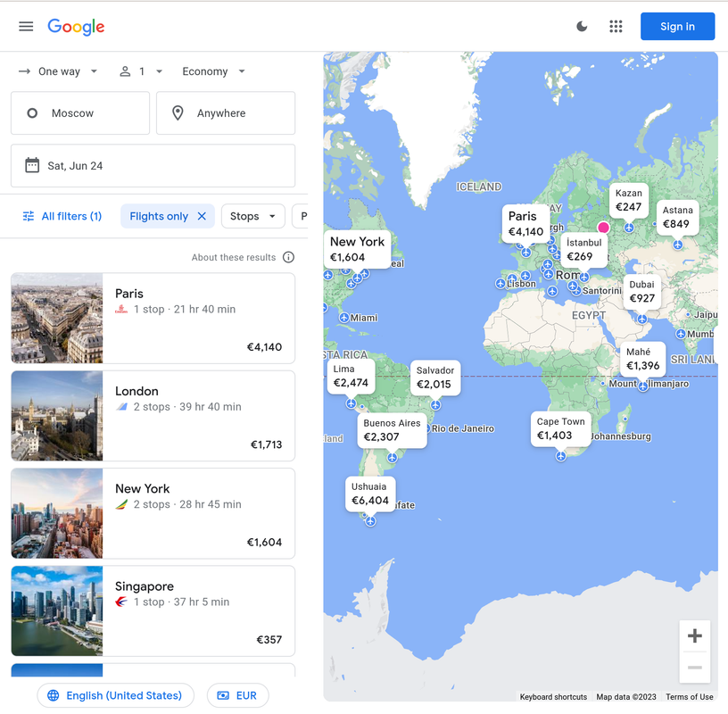Change the EUR currency button
Viewport: 728px width, 714px height.
click(x=237, y=695)
